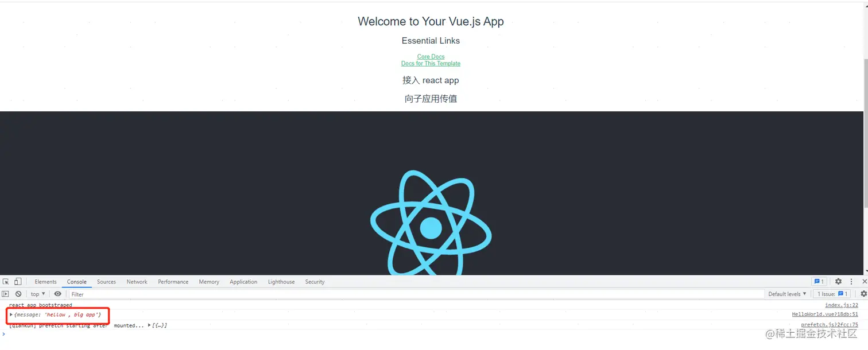The height and width of the screenshot is (350, 868).
Task: Open index.js:22 source link
Action: pyautogui.click(x=842, y=305)
